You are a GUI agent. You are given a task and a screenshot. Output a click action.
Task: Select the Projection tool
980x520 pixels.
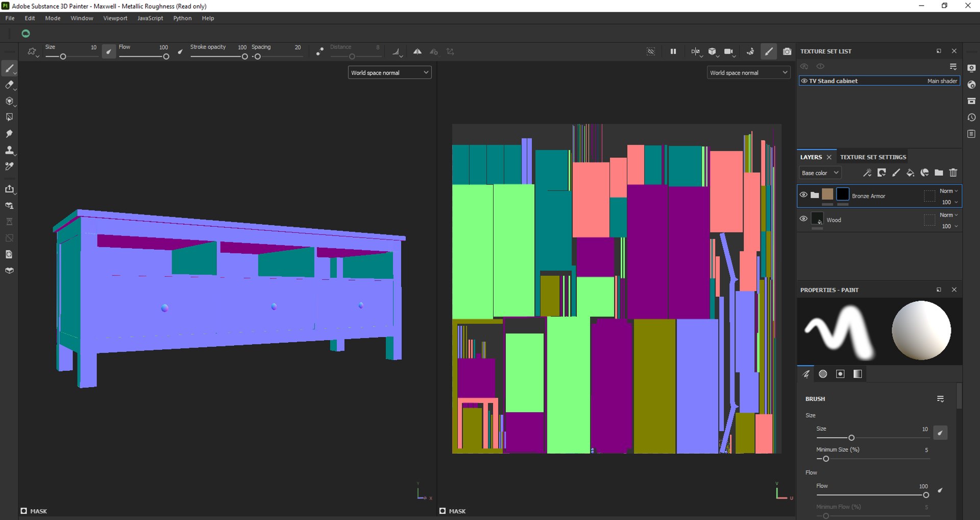click(x=9, y=101)
